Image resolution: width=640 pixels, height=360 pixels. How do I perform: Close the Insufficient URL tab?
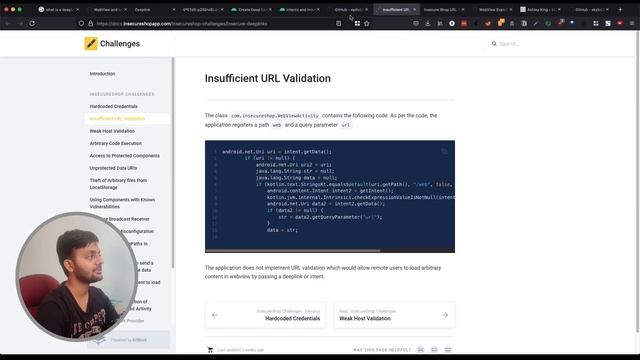click(414, 9)
